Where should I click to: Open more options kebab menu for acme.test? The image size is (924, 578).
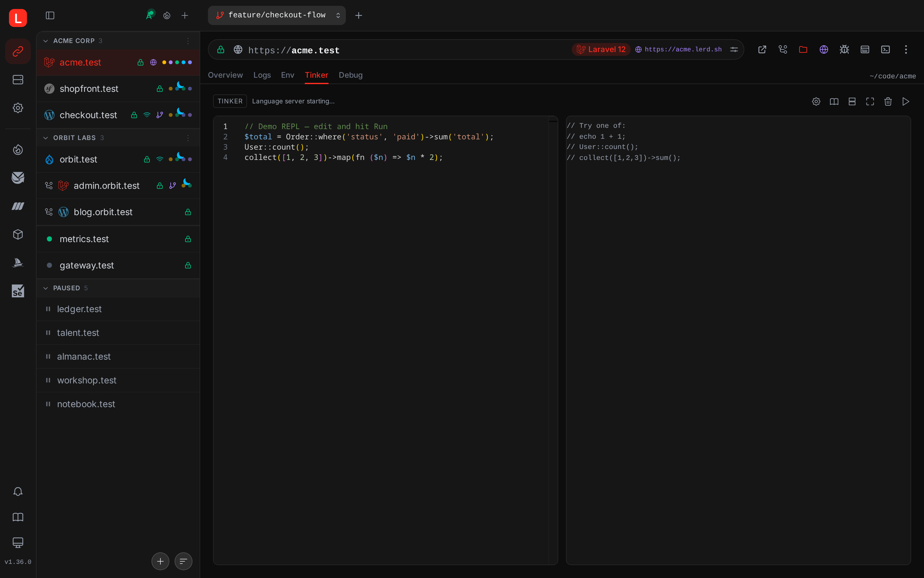tap(906, 49)
